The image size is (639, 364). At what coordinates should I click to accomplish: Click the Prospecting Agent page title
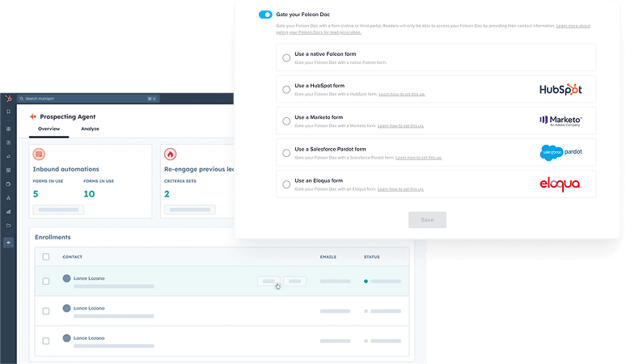pyautogui.click(x=68, y=116)
